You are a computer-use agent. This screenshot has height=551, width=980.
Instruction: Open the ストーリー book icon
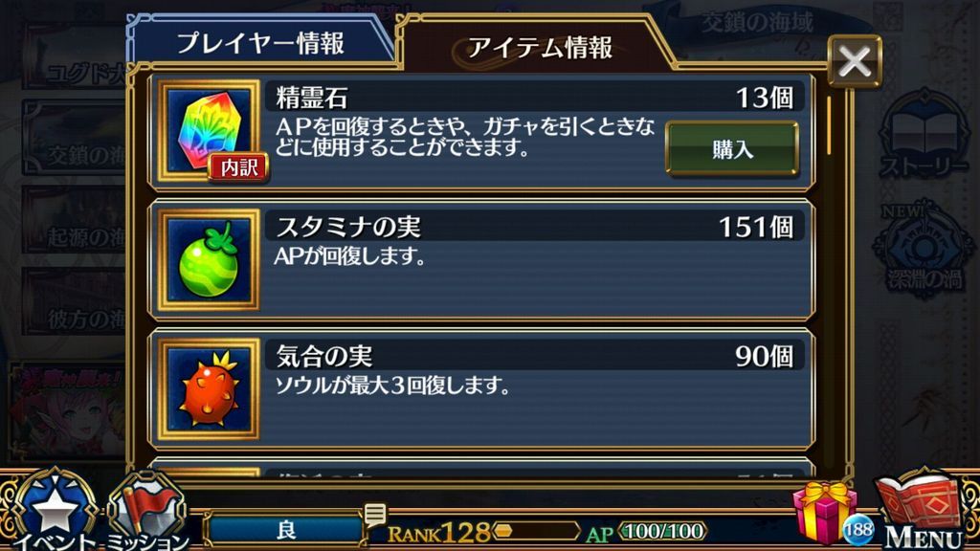[x=924, y=134]
